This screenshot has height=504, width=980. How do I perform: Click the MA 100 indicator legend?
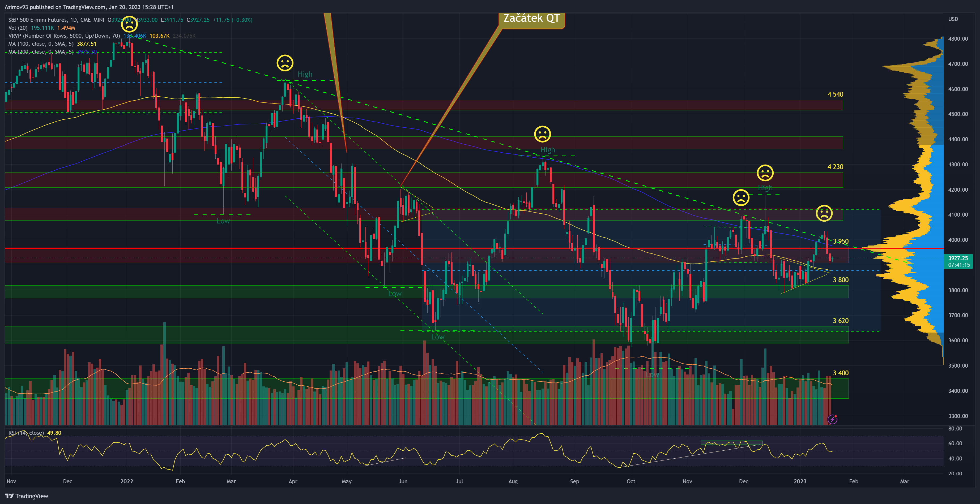[41, 44]
